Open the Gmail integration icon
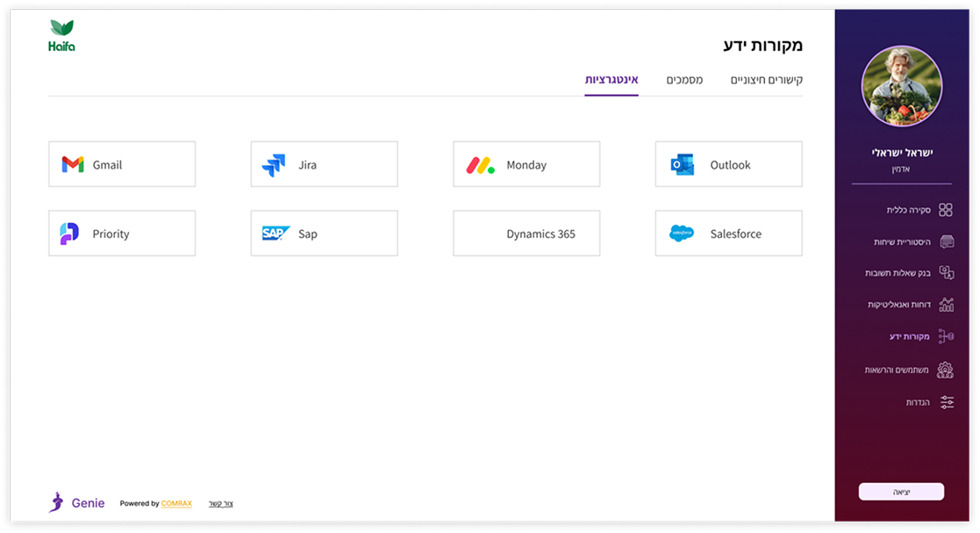 74,163
